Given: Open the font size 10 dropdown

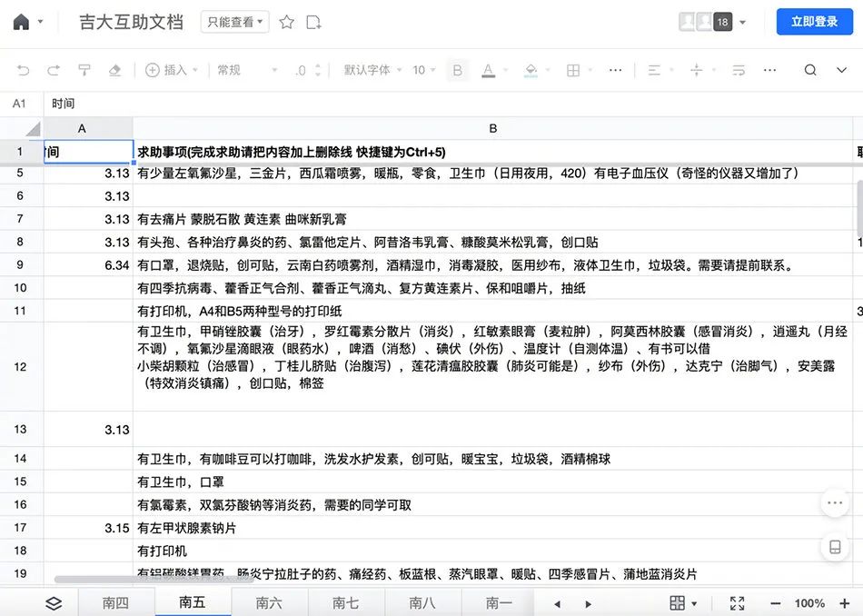Looking at the screenshot, I should (424, 70).
